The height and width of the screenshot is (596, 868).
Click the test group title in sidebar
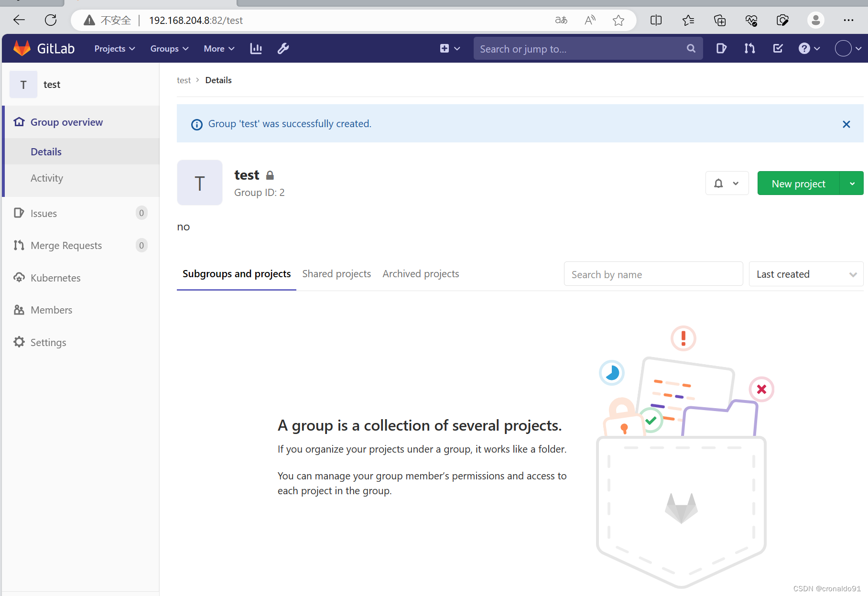(52, 85)
